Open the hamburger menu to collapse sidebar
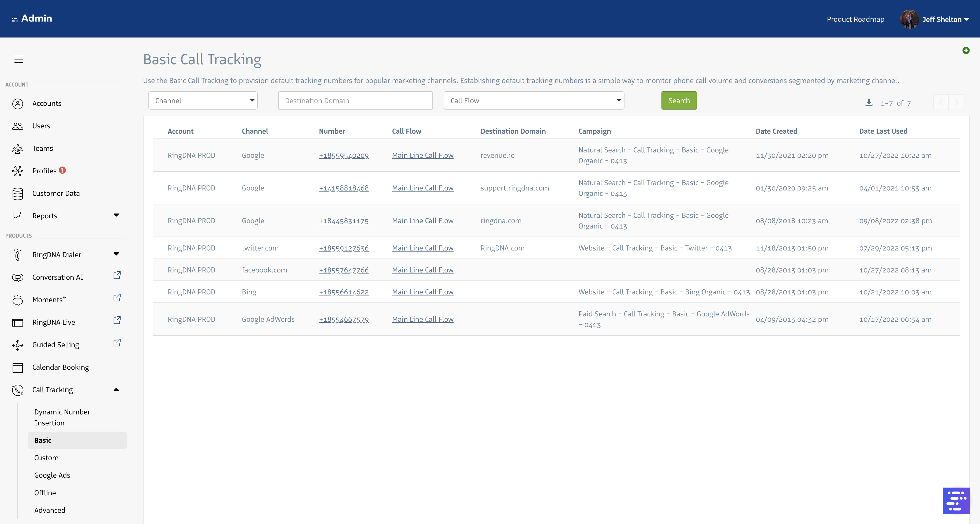 pos(19,59)
